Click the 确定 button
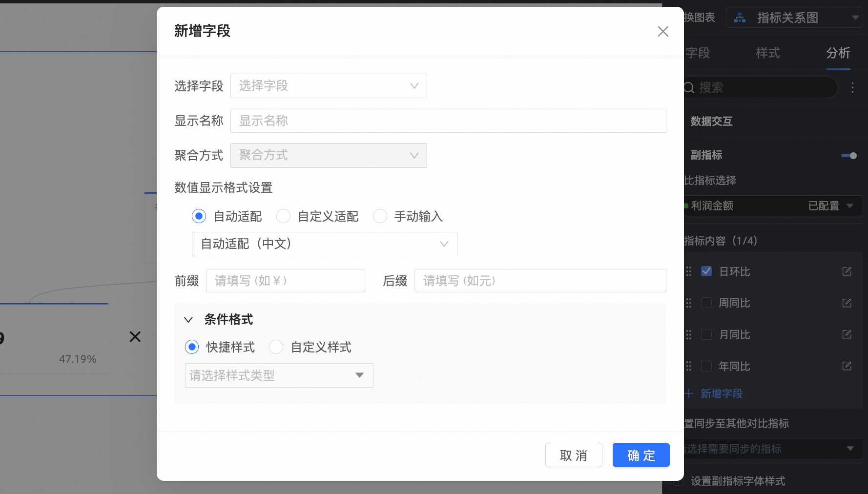Screen dimensions: 868x494 coord(641,455)
